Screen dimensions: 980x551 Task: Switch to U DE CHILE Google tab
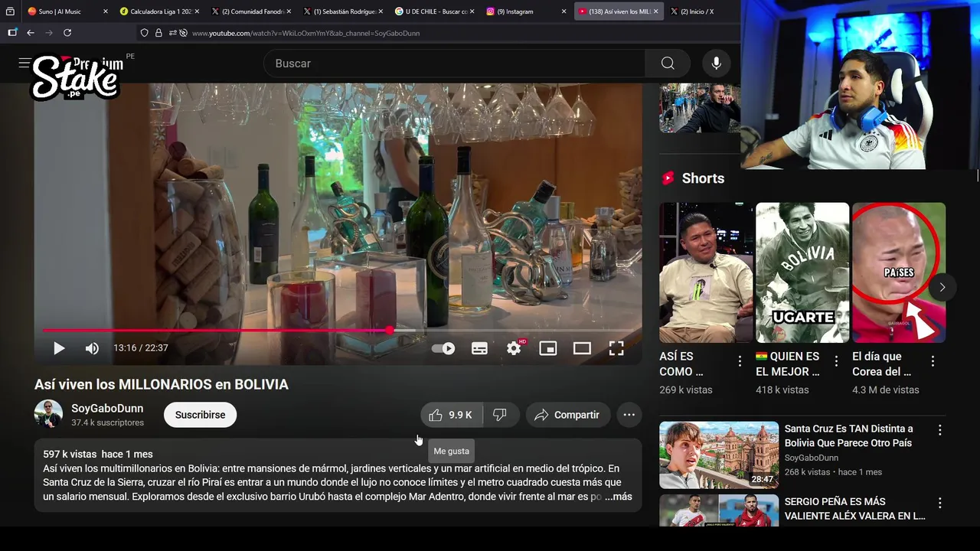pyautogui.click(x=435, y=11)
